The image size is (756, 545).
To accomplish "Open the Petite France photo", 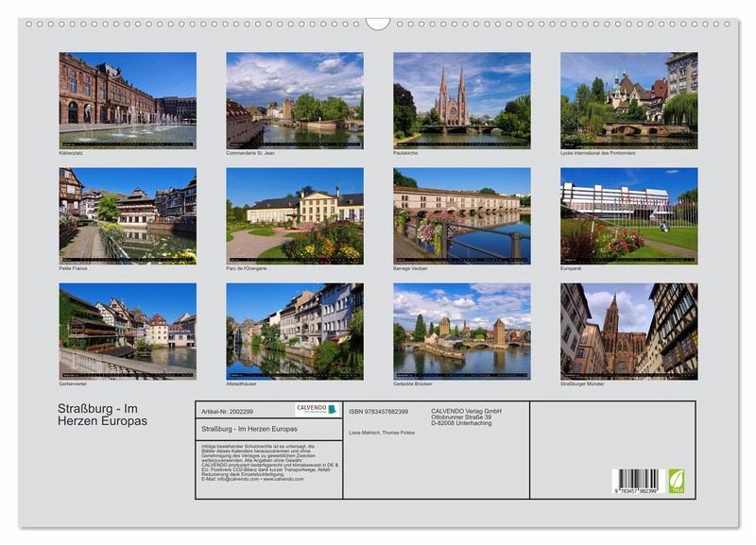I will pos(128,216).
